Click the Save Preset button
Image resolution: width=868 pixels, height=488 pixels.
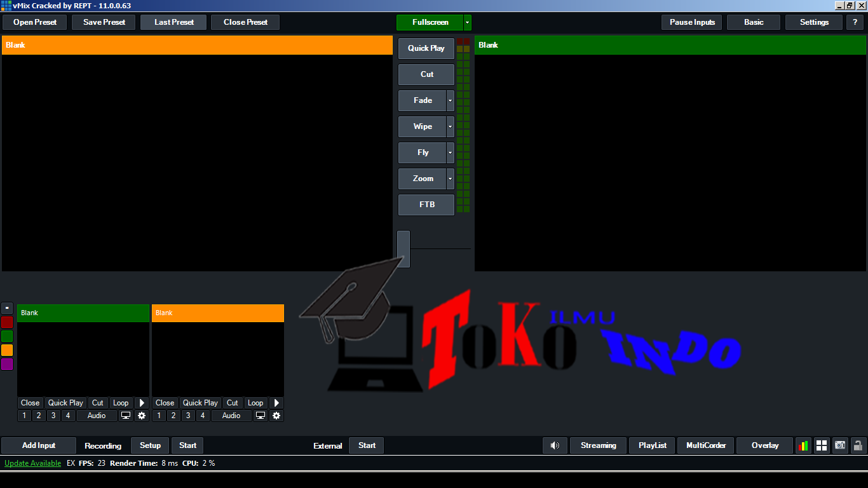click(x=104, y=22)
